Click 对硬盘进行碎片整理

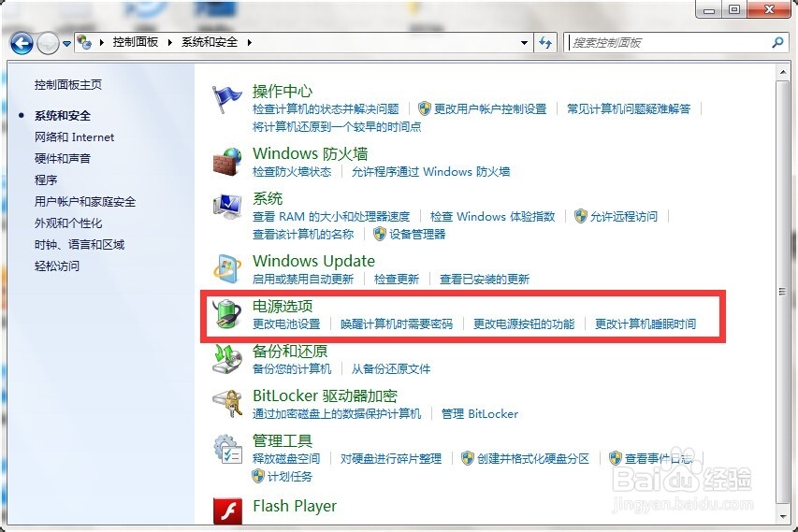coord(391,459)
